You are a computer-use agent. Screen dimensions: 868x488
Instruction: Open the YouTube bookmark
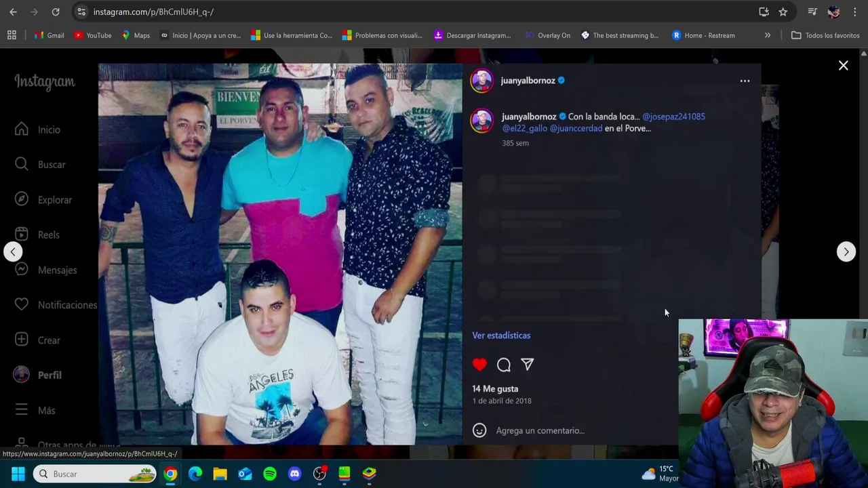92,35
